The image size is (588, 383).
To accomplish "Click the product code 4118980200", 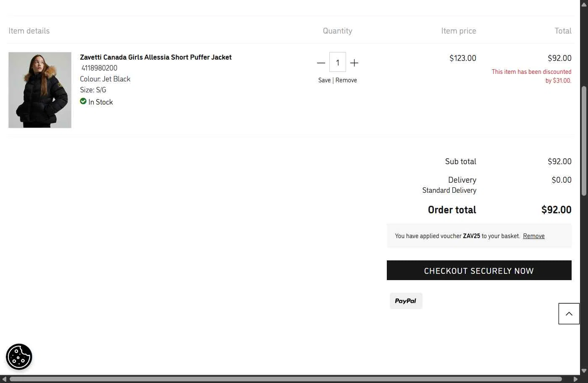I will pos(100,68).
